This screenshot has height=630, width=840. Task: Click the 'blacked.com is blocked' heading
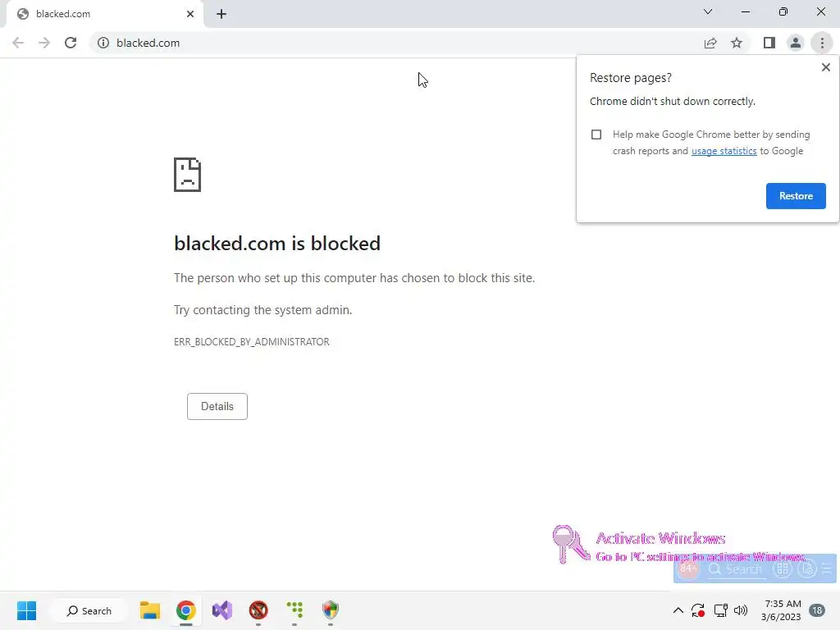[x=277, y=243]
